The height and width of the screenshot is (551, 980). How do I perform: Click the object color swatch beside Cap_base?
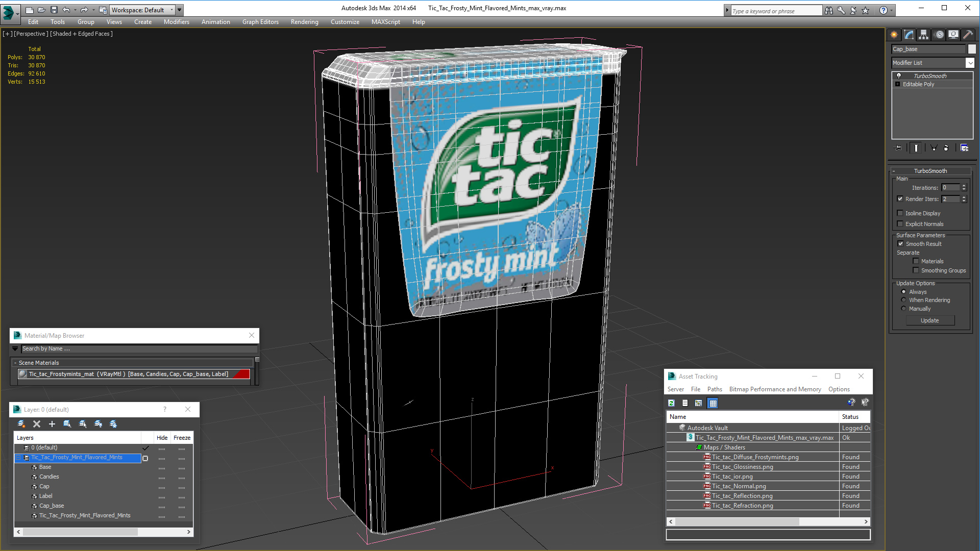pyautogui.click(x=972, y=49)
